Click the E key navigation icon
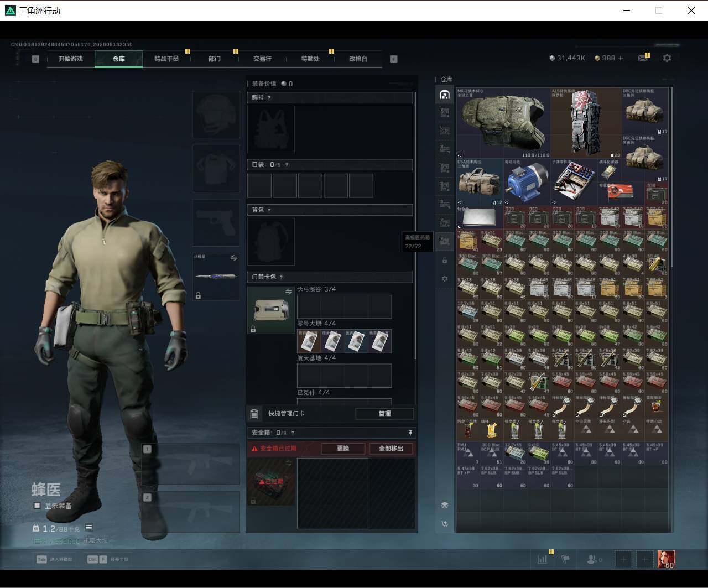 [394, 59]
